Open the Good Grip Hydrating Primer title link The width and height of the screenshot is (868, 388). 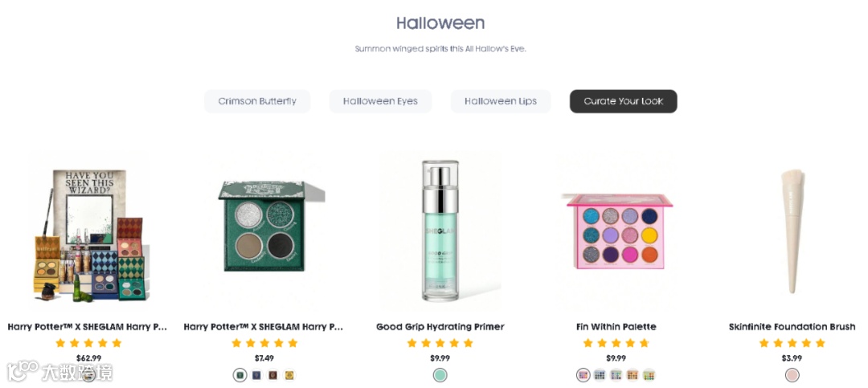440,327
